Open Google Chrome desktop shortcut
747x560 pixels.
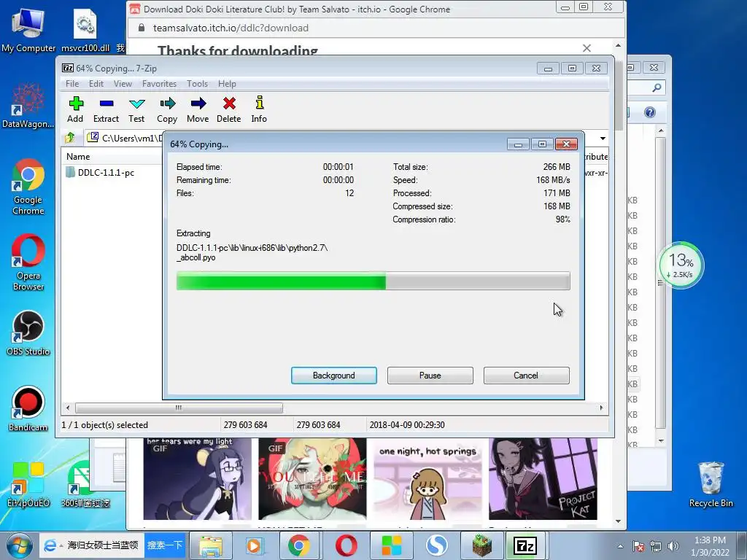coord(28,187)
